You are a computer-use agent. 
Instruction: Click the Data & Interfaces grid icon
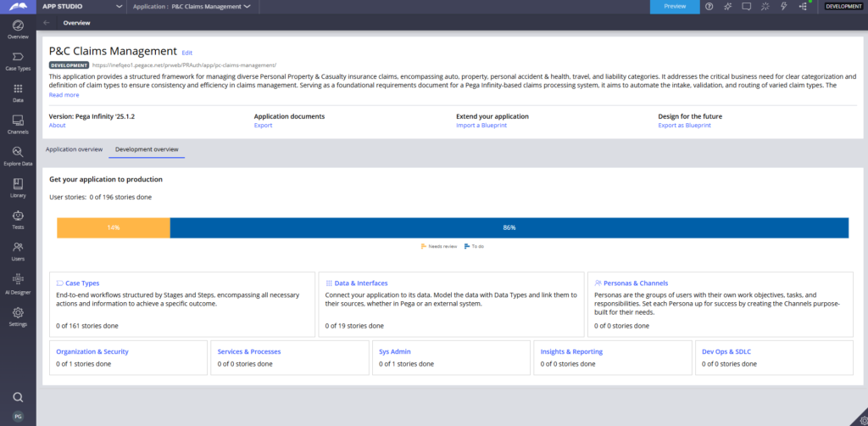pyautogui.click(x=329, y=283)
